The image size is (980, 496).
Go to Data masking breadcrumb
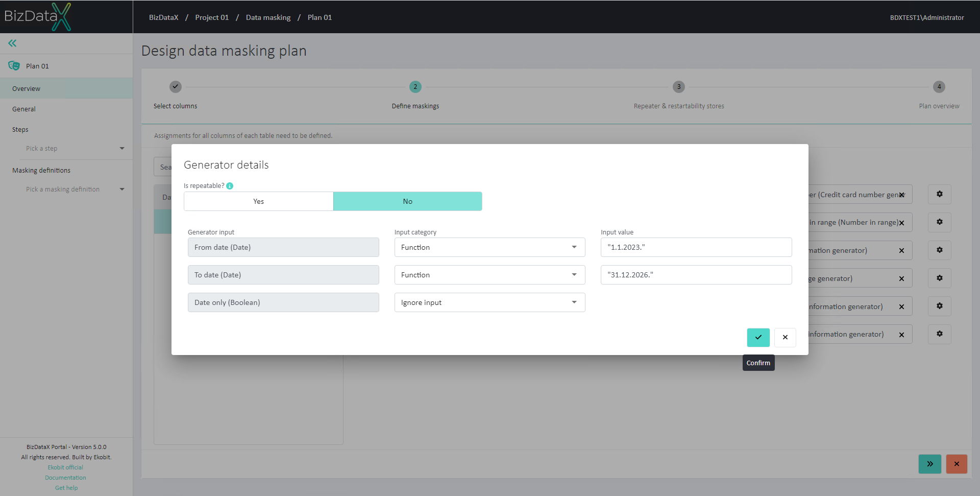[x=268, y=17]
